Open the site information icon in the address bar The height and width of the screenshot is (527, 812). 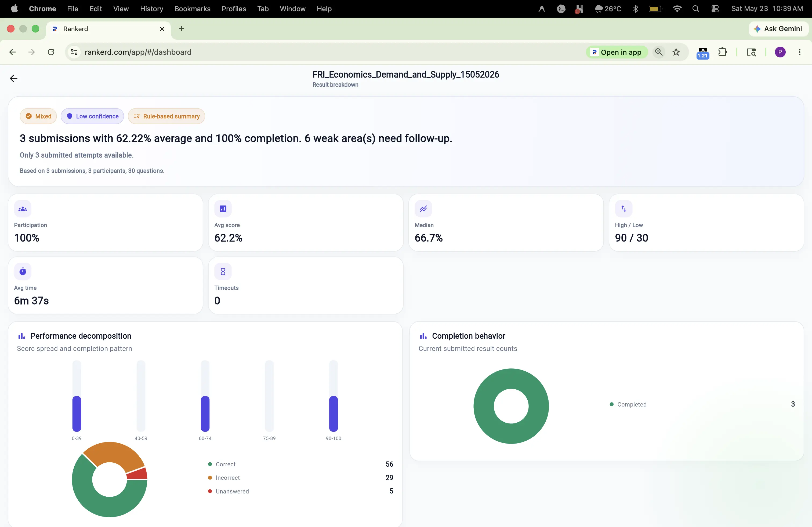[74, 52]
